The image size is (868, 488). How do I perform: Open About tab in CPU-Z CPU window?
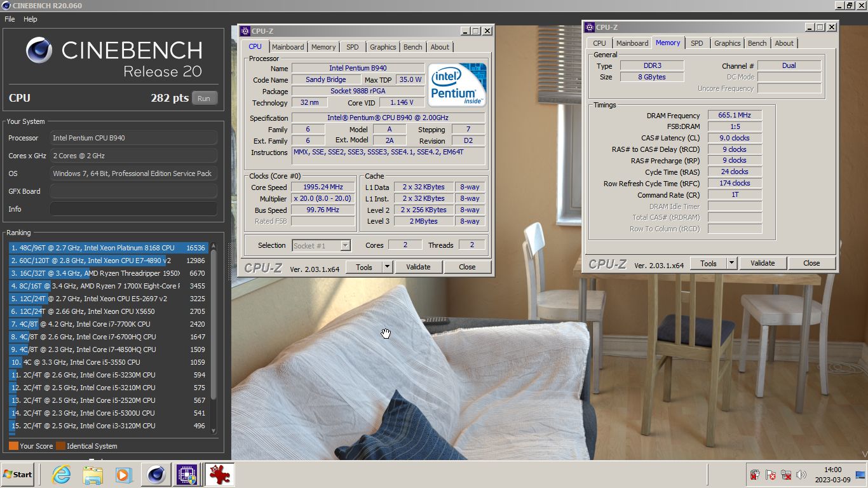[440, 47]
